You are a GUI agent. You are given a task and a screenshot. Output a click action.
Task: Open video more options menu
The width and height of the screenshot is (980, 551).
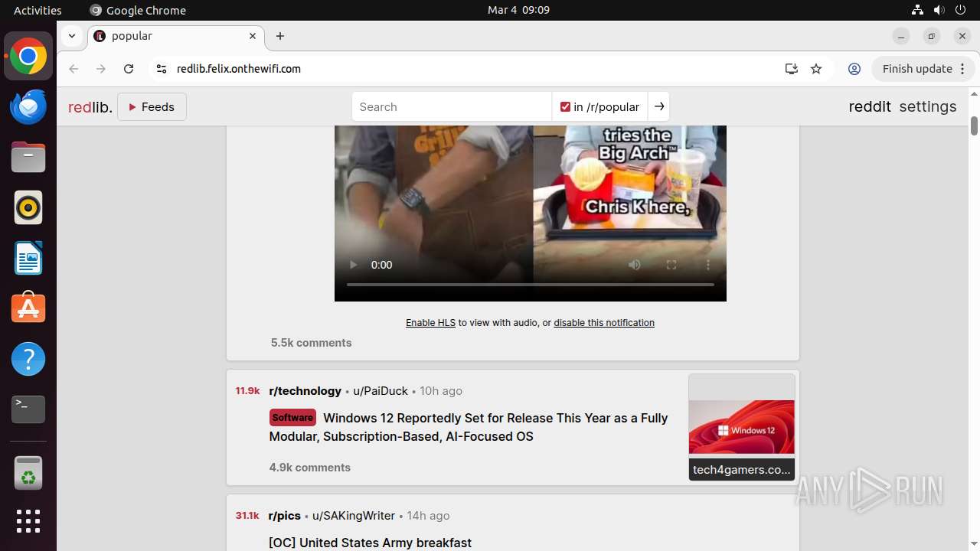708,265
